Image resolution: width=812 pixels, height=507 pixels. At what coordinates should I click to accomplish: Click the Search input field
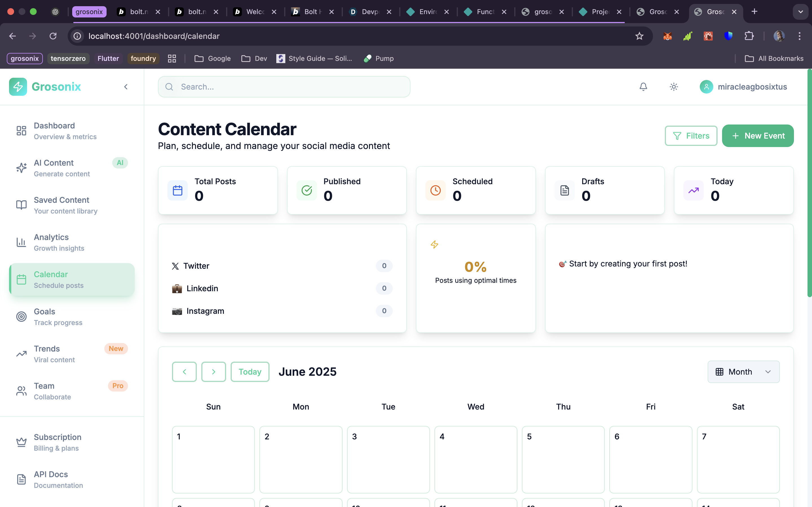[x=284, y=87]
